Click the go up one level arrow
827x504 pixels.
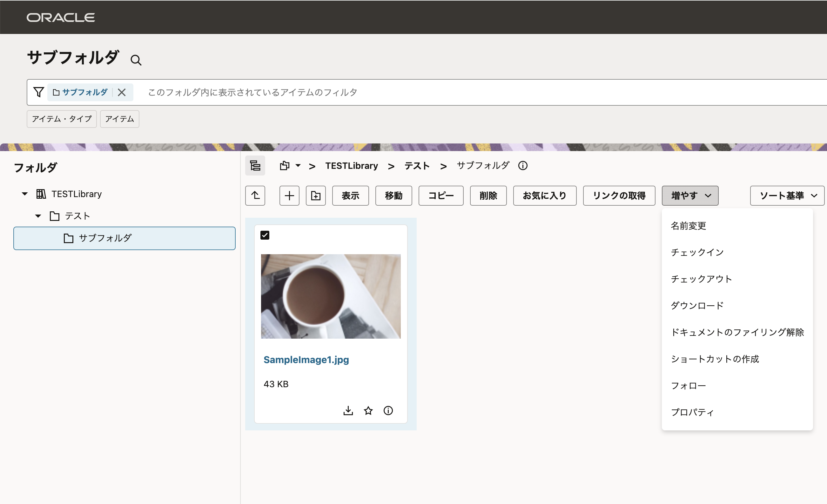click(x=255, y=196)
